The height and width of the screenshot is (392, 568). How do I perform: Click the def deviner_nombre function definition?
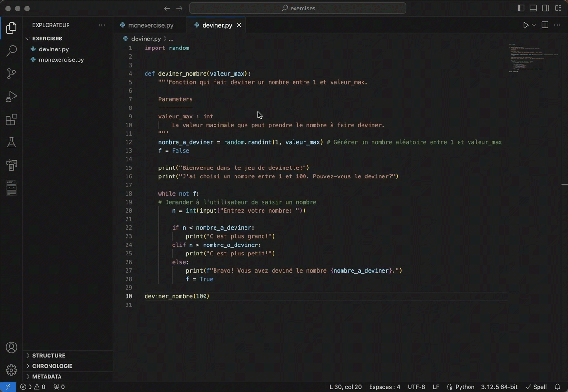click(x=197, y=74)
